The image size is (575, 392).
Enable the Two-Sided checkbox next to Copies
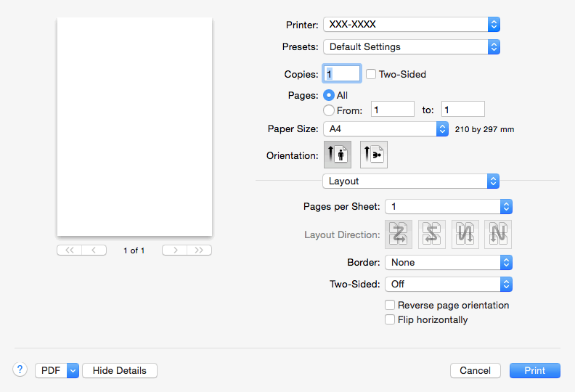(x=371, y=74)
